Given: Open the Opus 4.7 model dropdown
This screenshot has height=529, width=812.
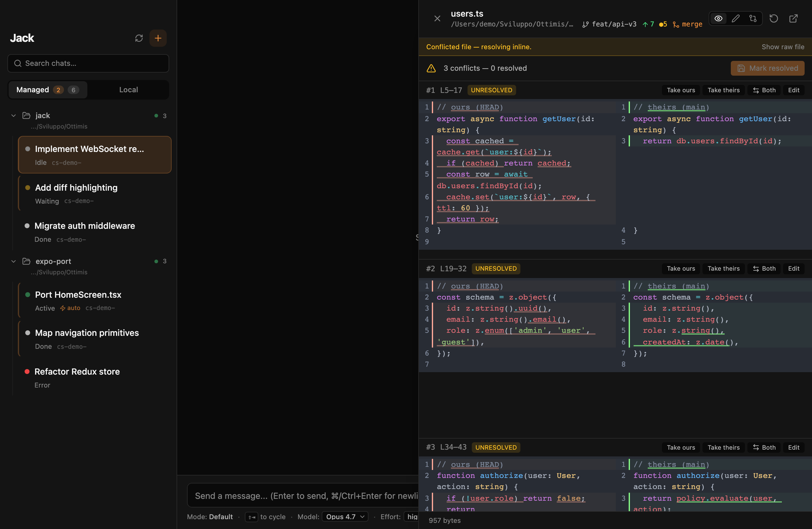Looking at the screenshot, I should (x=345, y=516).
